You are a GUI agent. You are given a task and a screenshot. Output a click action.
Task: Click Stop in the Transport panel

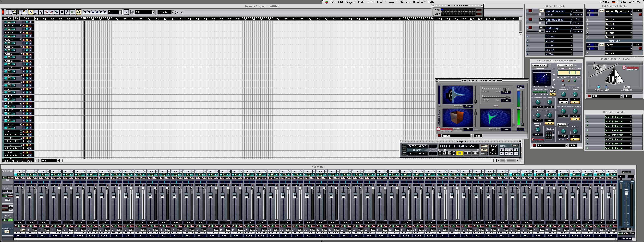tap(459, 153)
